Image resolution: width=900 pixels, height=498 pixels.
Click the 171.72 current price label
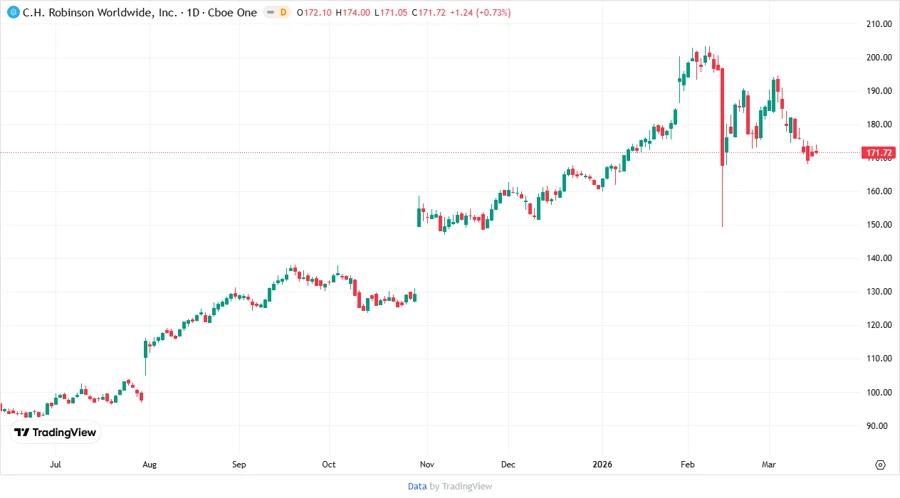pyautogui.click(x=879, y=153)
